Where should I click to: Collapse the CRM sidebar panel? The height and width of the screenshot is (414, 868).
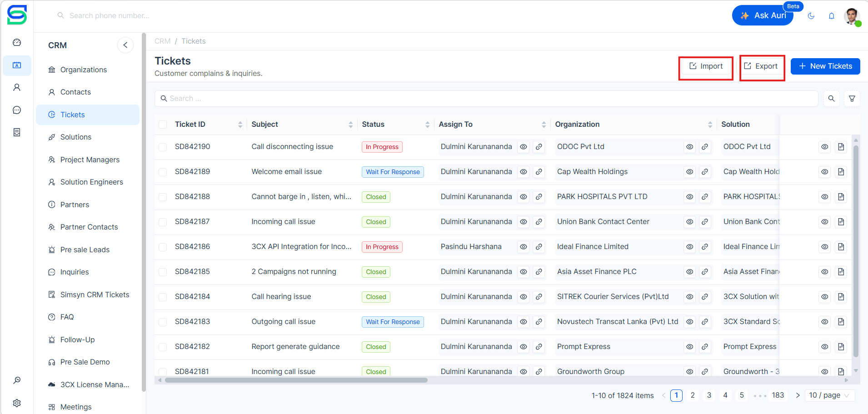(125, 45)
